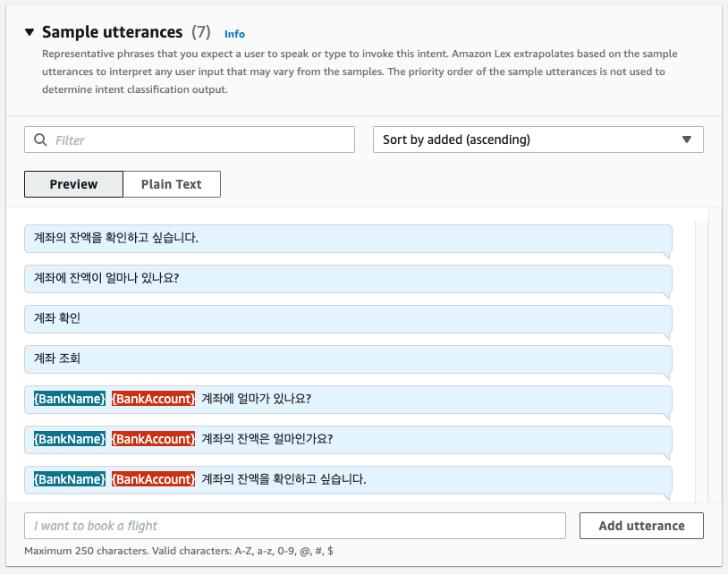Click the Add utterance button
Screen dimensions: 728x574
tap(641, 526)
